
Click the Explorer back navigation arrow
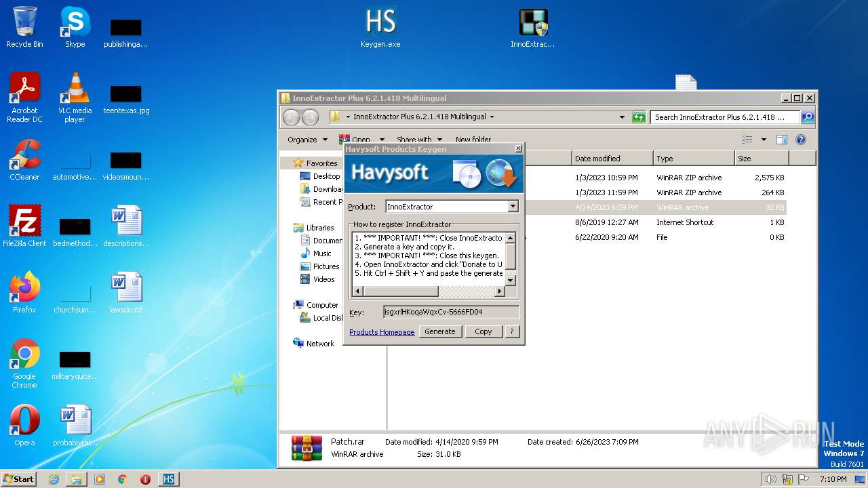[x=291, y=117]
